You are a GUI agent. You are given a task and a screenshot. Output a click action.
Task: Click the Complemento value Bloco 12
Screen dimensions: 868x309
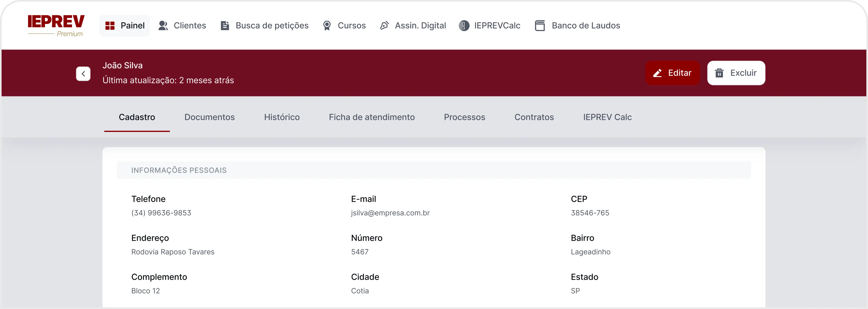click(146, 291)
